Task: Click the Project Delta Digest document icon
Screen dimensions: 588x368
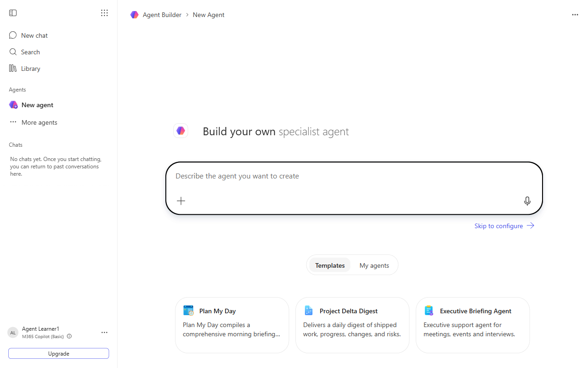Action: tap(309, 310)
